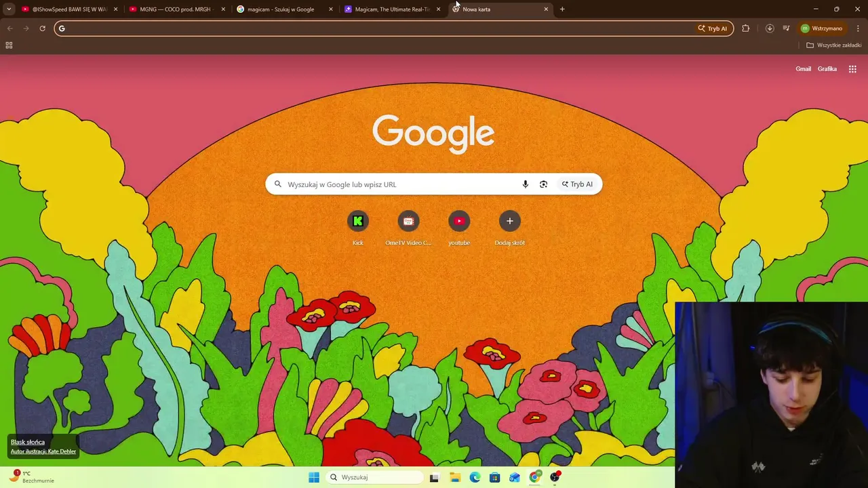Click the Dodaj skrót plus button
868x488 pixels.
[x=510, y=221]
